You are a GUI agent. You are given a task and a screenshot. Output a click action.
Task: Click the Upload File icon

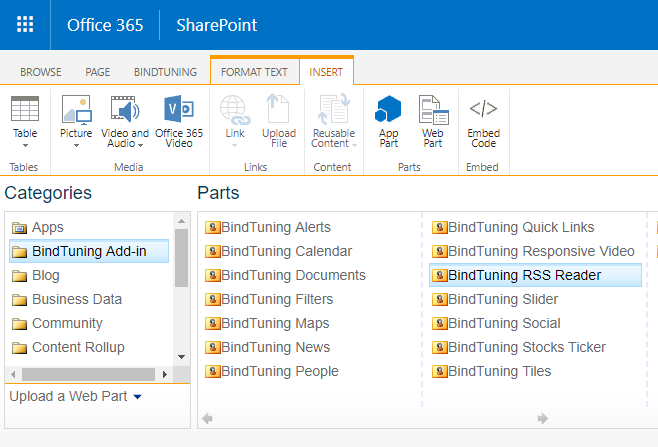pyautogui.click(x=278, y=108)
